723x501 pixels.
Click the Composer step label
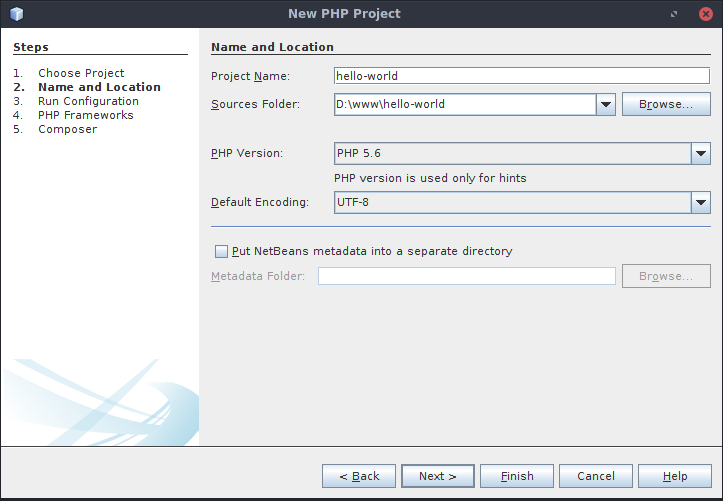tap(68, 130)
